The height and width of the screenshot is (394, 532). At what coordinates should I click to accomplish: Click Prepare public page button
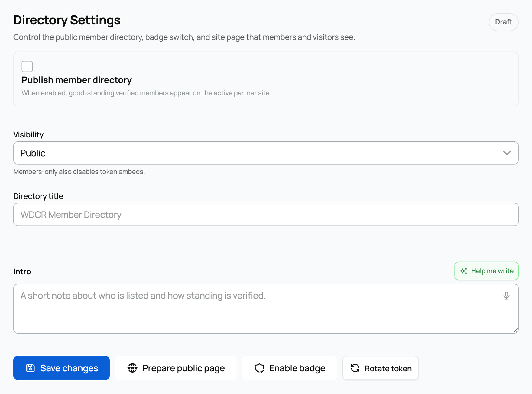[x=176, y=368]
